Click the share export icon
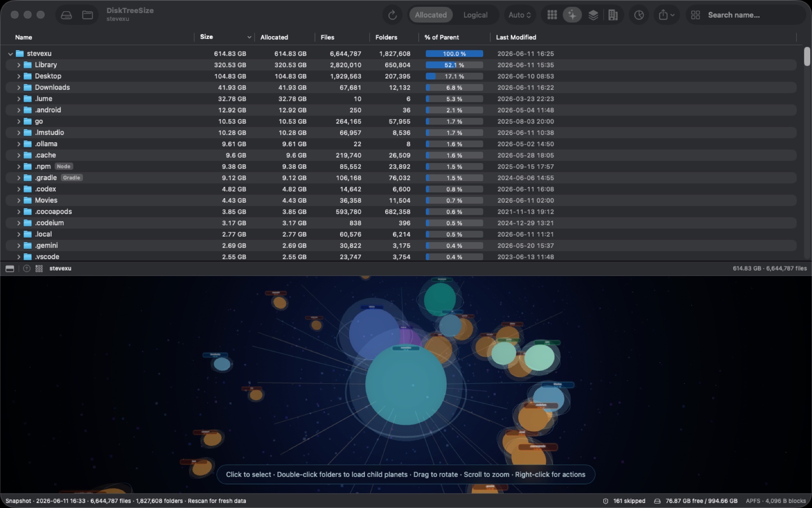The image size is (812, 508). pos(666,15)
